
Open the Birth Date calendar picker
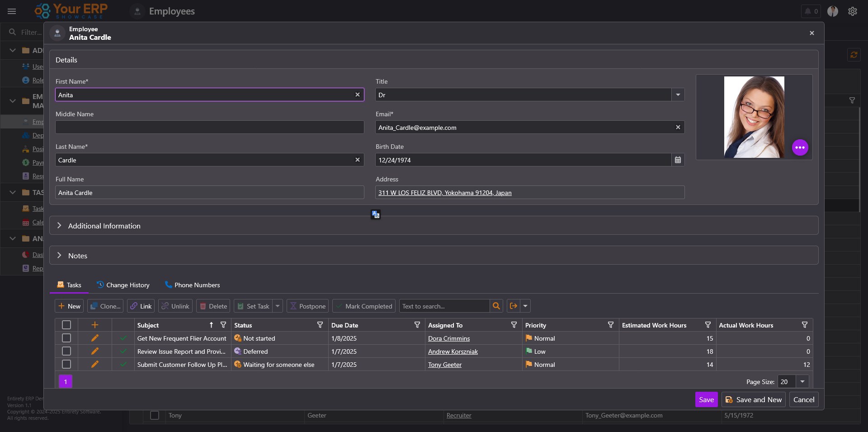click(678, 160)
